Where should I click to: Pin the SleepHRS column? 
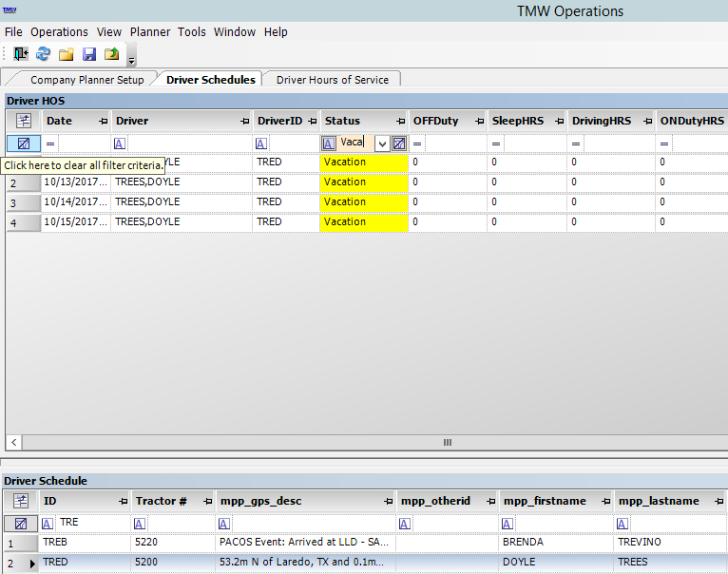coord(560,122)
